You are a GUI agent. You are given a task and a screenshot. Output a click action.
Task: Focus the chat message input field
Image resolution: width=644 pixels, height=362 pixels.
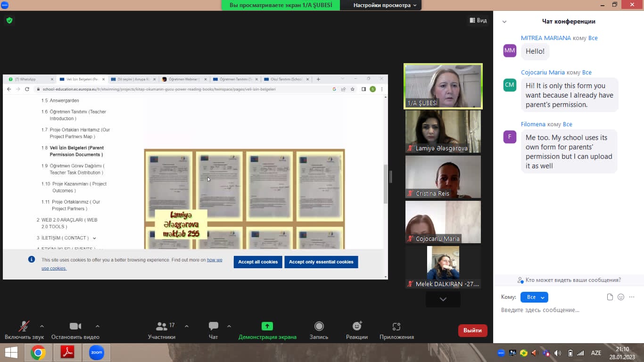(x=568, y=310)
